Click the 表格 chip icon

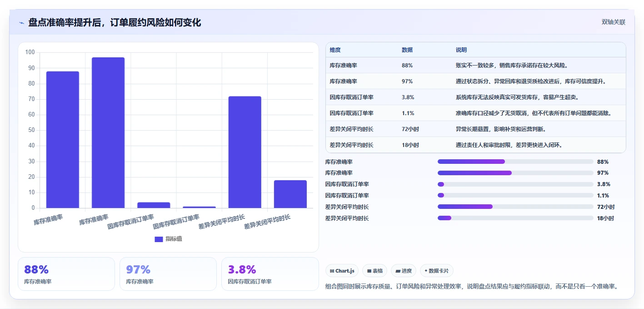click(x=369, y=271)
